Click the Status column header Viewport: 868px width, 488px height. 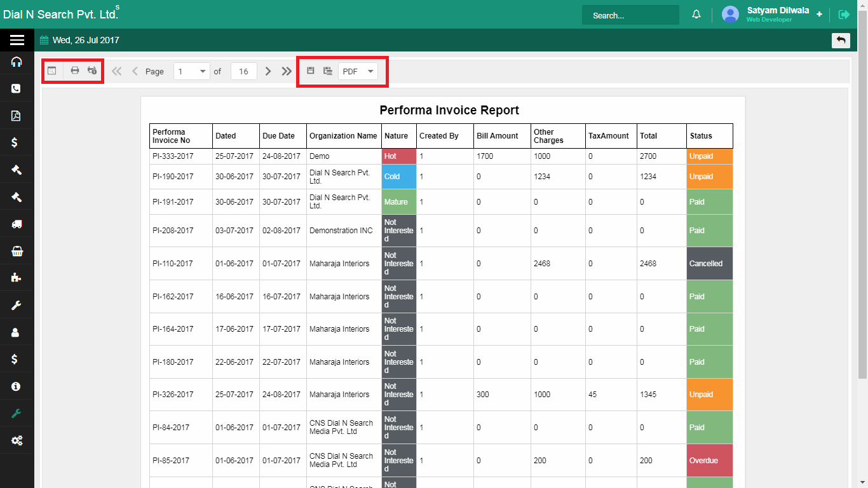pos(710,136)
